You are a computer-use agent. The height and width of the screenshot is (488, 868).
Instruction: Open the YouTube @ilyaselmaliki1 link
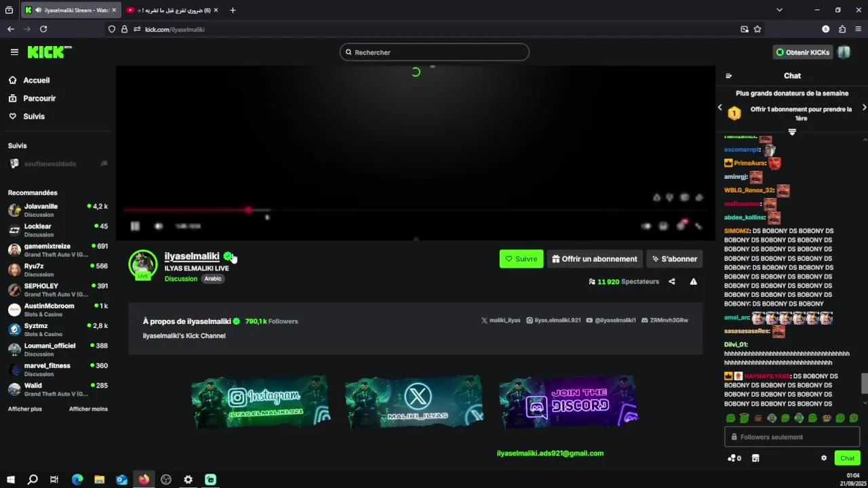[x=611, y=320]
